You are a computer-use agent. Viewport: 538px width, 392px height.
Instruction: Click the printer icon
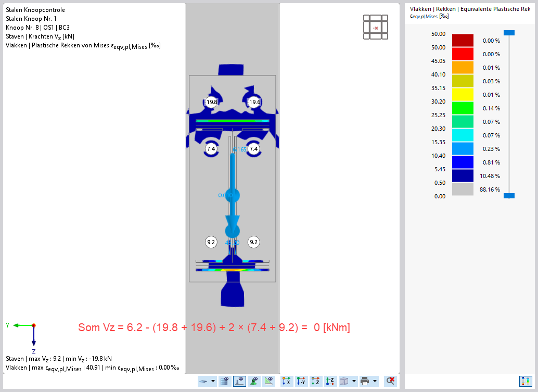tap(365, 381)
